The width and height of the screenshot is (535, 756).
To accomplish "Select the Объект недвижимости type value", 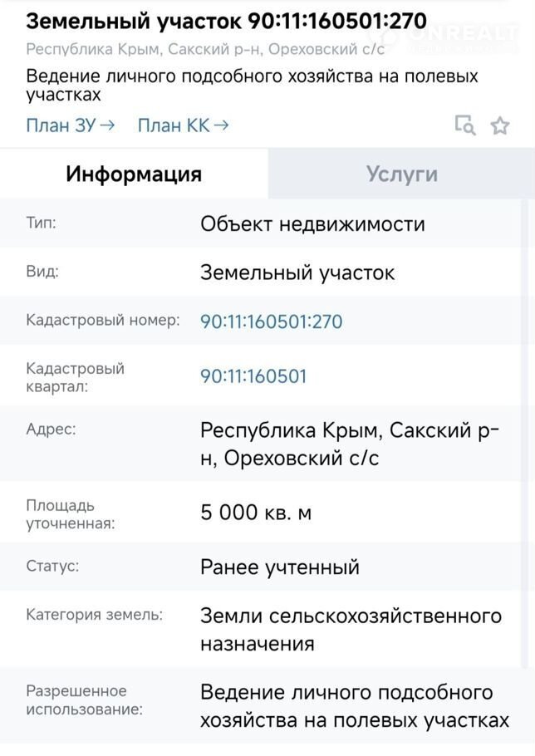I will tap(312, 224).
